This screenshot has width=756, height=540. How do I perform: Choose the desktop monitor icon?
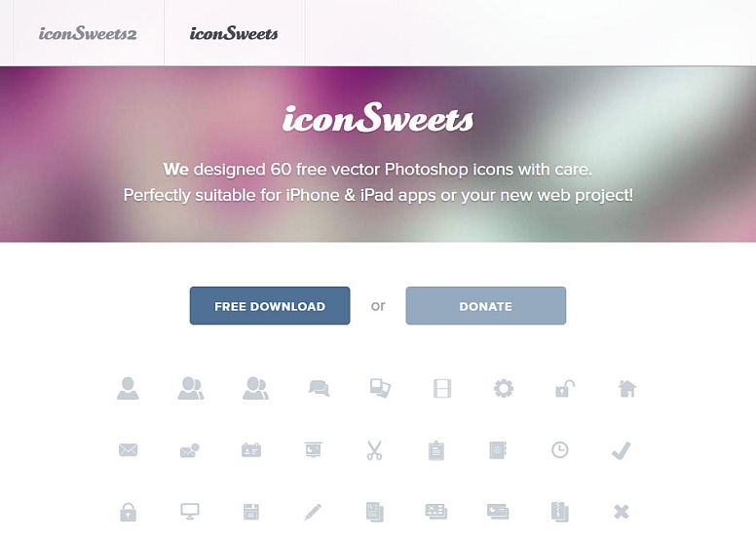pyautogui.click(x=189, y=511)
